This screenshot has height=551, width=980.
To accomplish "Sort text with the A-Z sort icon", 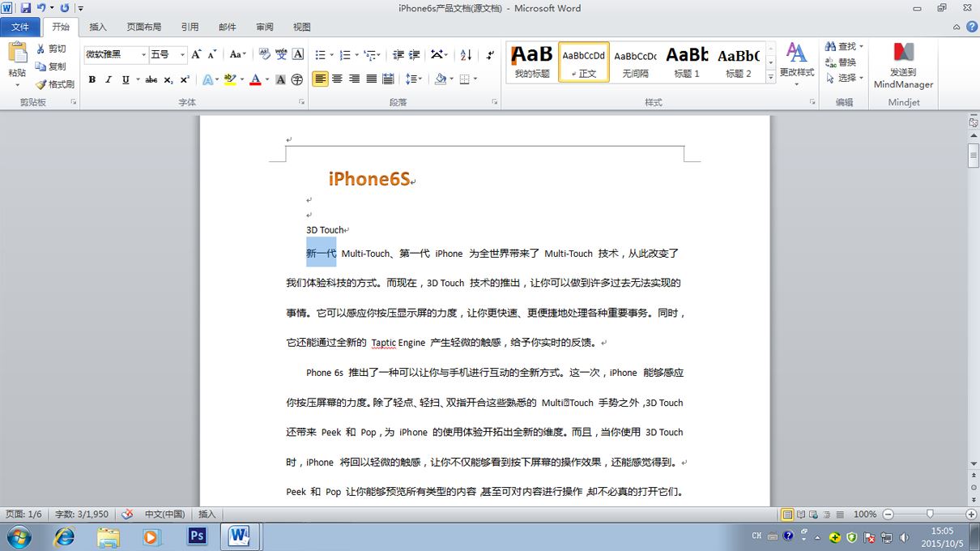I will coord(466,54).
